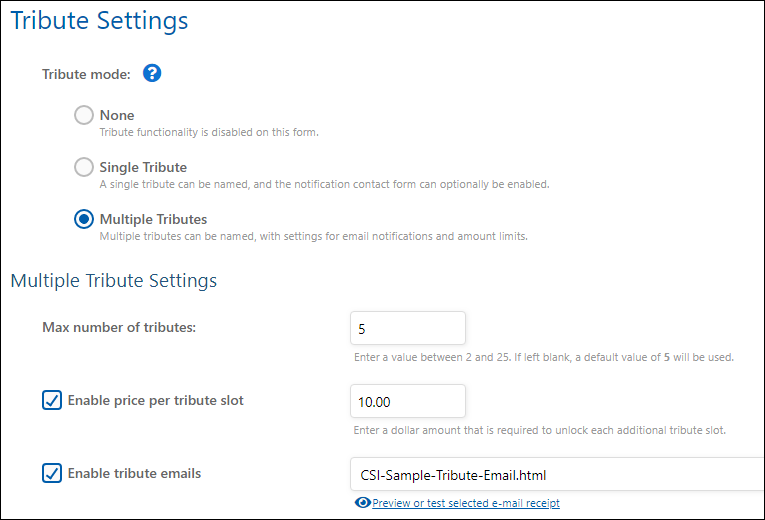This screenshot has width=765, height=520.
Task: Click the 'Tribute functionality is disabled' description text
Action: (x=208, y=132)
